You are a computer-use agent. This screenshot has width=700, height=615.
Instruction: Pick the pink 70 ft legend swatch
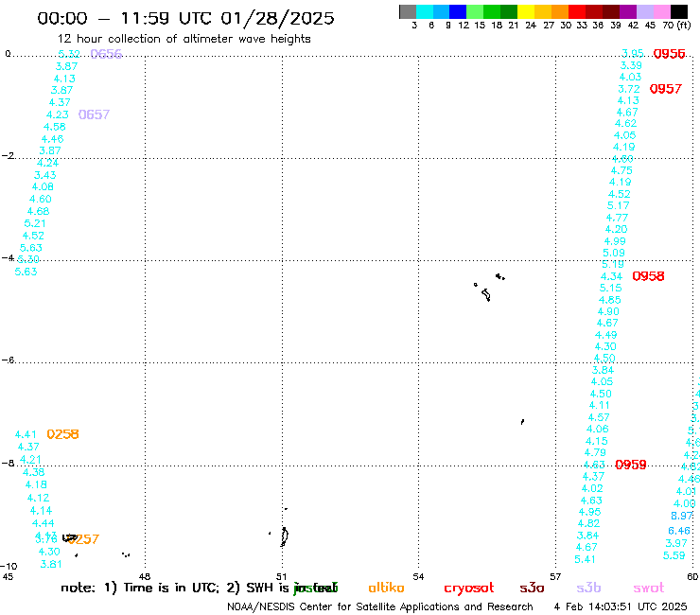pos(662,11)
